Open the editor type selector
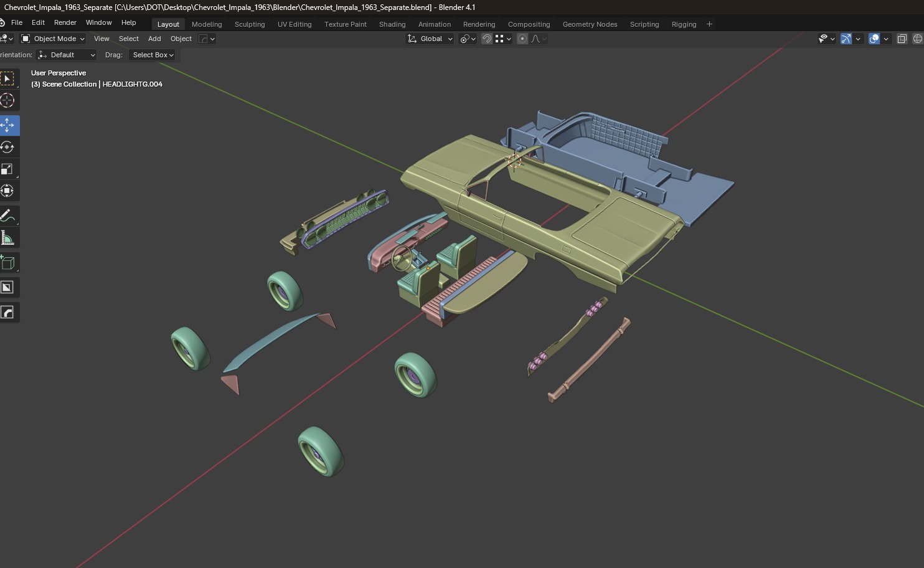The height and width of the screenshot is (568, 924). pos(6,39)
